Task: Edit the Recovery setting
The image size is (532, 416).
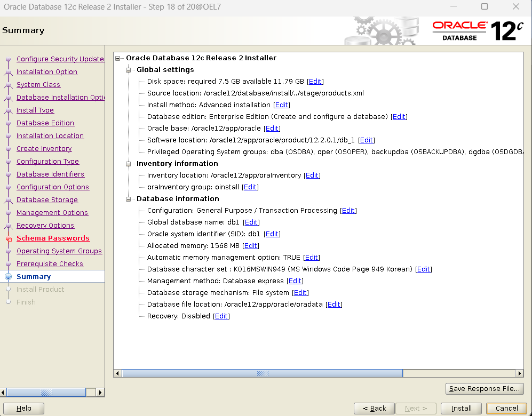Action: (x=221, y=316)
